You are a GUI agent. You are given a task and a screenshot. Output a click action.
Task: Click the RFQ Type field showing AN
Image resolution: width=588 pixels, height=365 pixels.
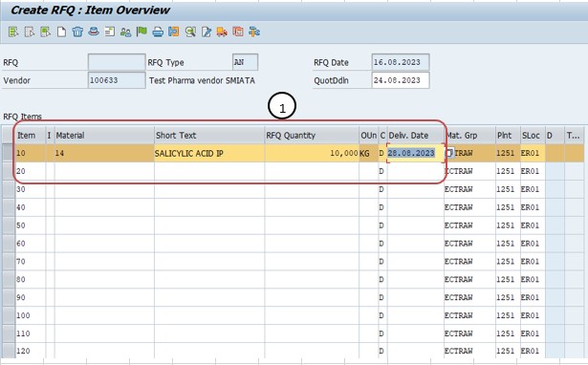coord(245,62)
